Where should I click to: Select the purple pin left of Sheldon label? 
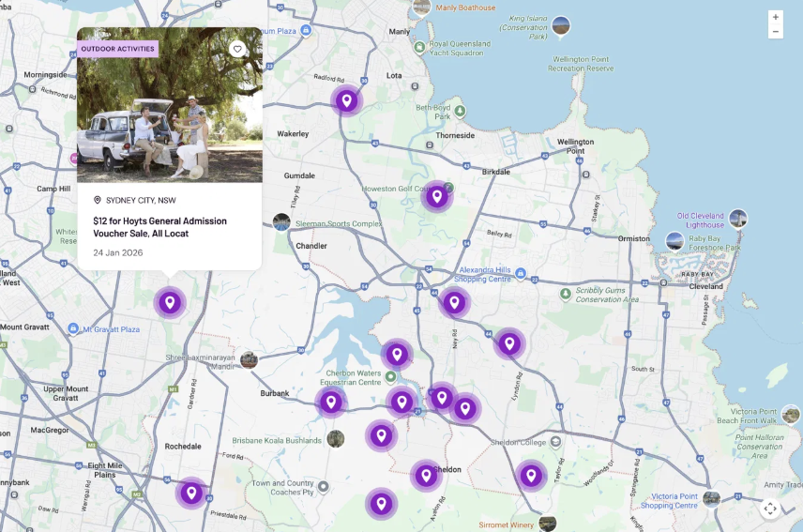[x=426, y=476]
